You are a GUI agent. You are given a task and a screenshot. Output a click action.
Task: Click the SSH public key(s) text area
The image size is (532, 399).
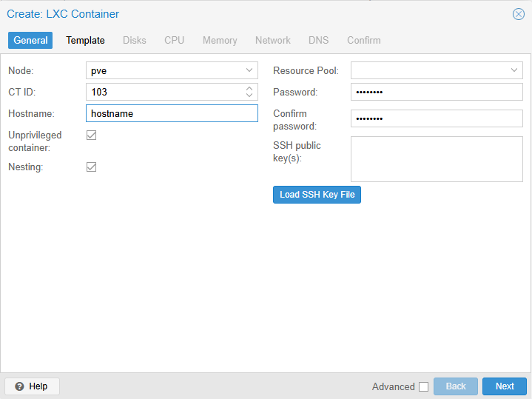point(437,159)
